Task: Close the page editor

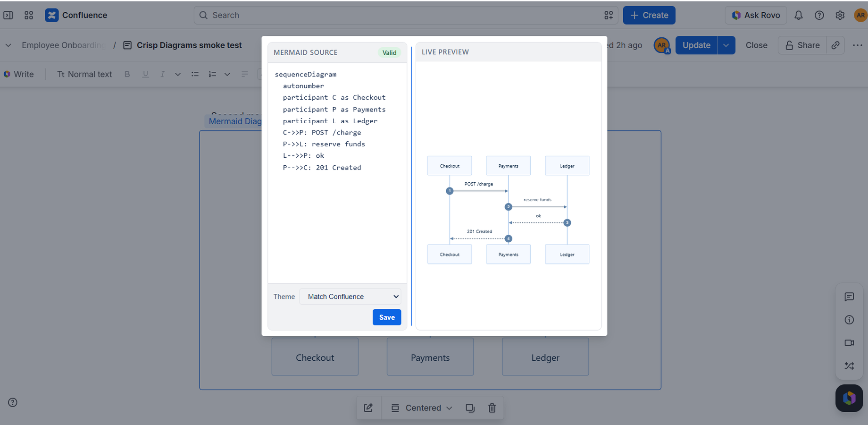Action: pos(756,45)
